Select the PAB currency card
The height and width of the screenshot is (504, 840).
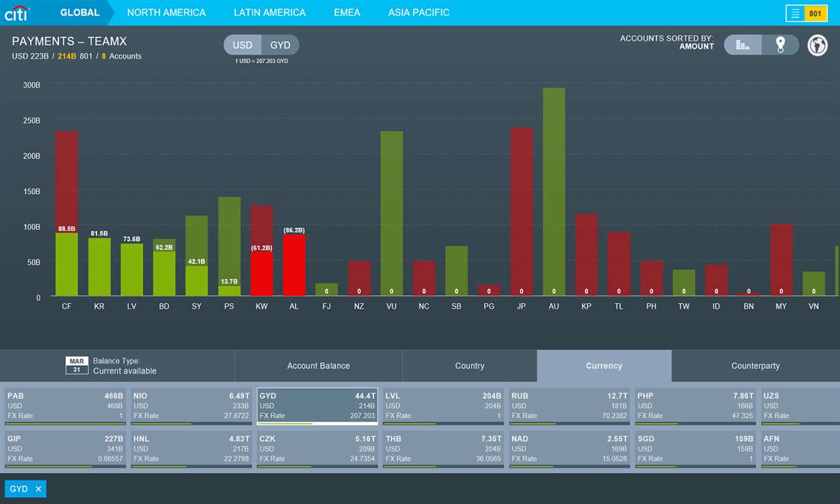point(65,407)
